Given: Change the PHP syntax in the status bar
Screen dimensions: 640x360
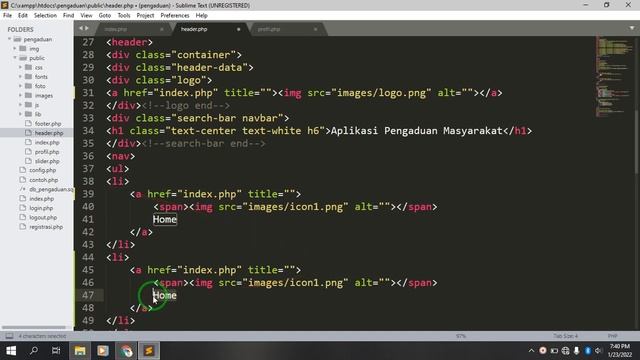Looking at the screenshot, I should pos(612,336).
